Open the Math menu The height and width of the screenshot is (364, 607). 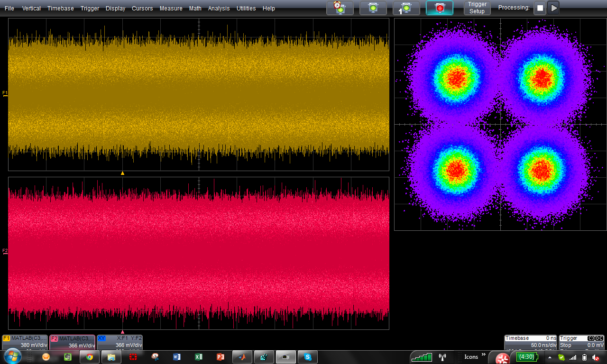tap(195, 9)
